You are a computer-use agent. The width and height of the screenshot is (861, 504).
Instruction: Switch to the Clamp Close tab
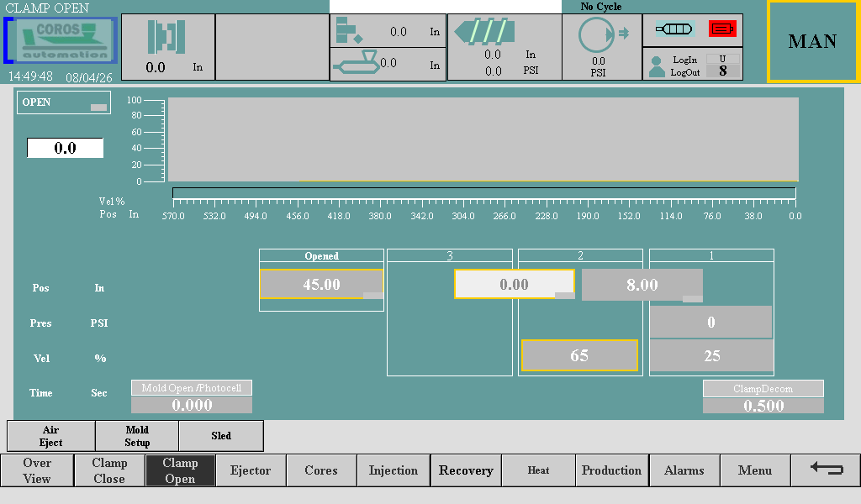(109, 470)
